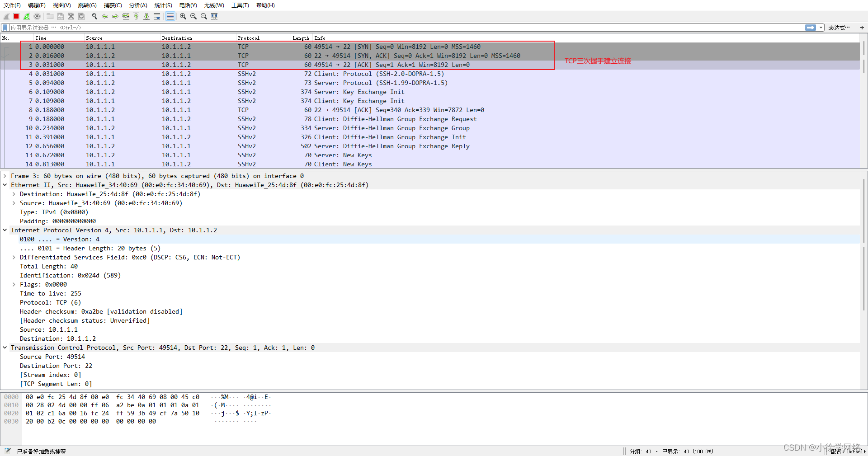Expand Ethernet Source HuaweiTe_34:40:69 node

click(x=14, y=203)
